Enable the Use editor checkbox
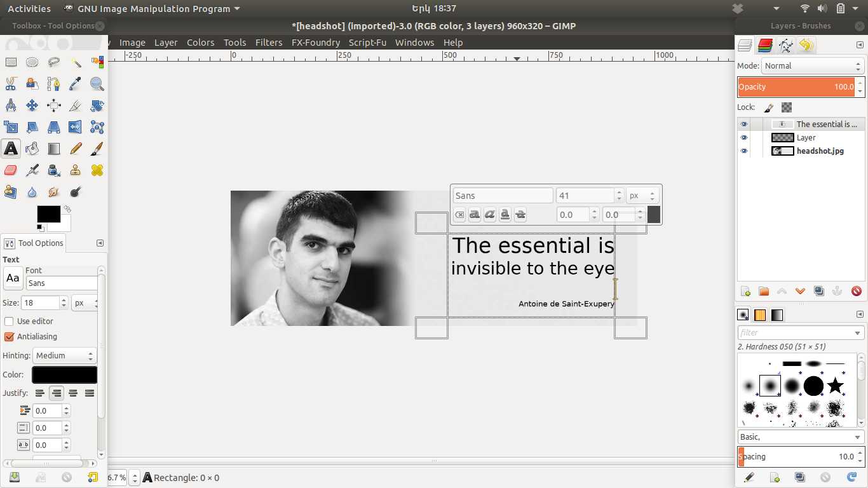Viewport: 868px width, 488px height. point(9,322)
